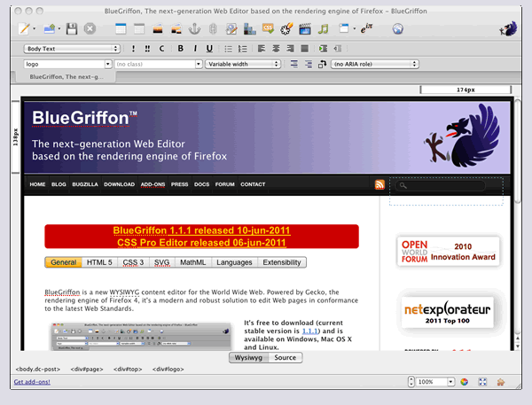Open the open-file dropdown arrow
The width and height of the screenshot is (532, 405).
click(59, 29)
